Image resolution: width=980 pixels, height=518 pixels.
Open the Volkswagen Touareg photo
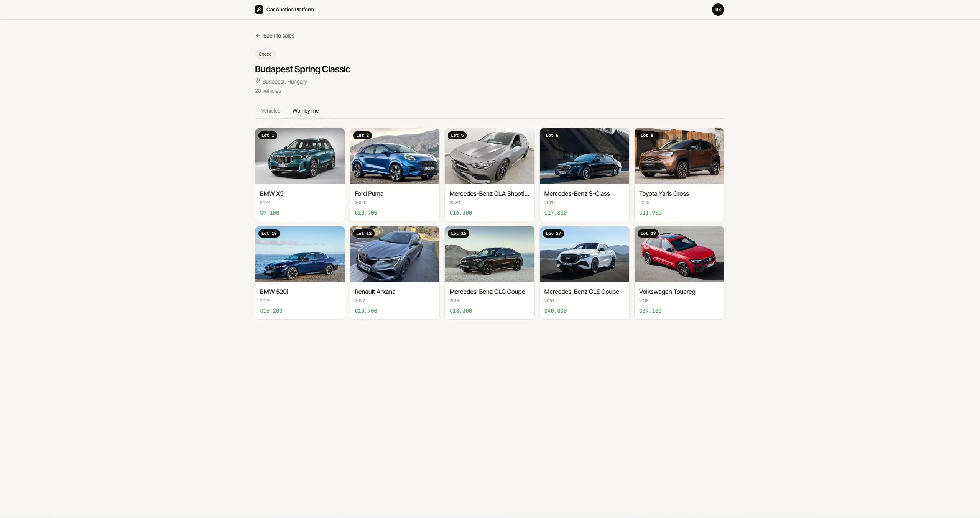coord(679,254)
